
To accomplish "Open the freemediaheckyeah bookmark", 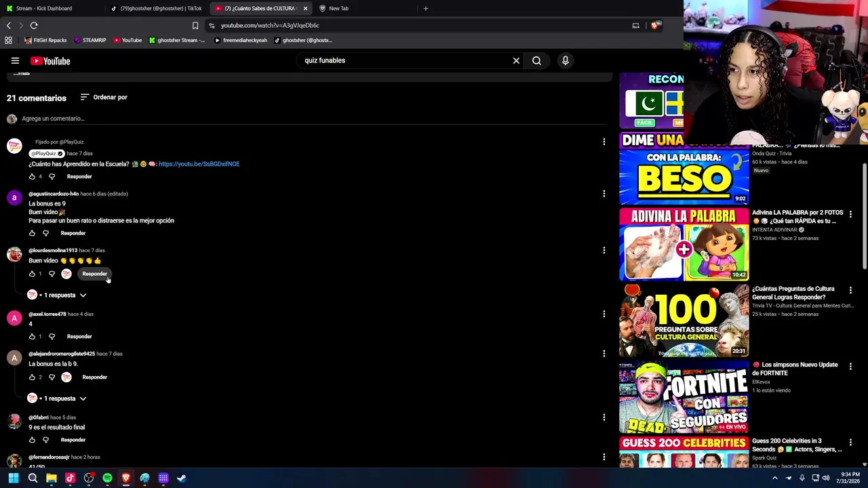I will click(x=241, y=40).
